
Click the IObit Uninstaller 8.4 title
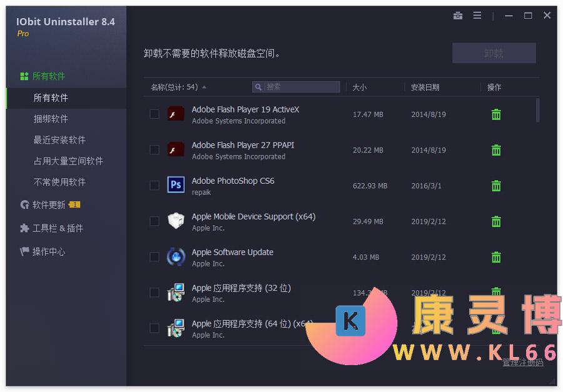point(65,21)
